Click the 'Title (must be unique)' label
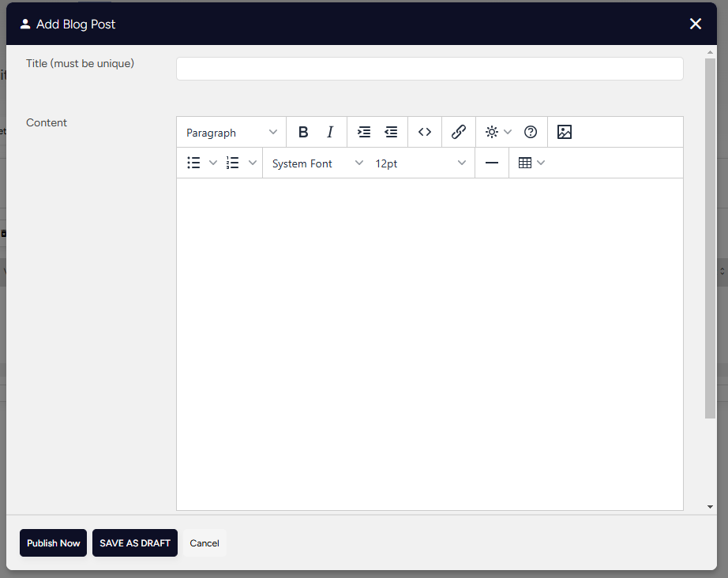The image size is (728, 578). click(80, 64)
